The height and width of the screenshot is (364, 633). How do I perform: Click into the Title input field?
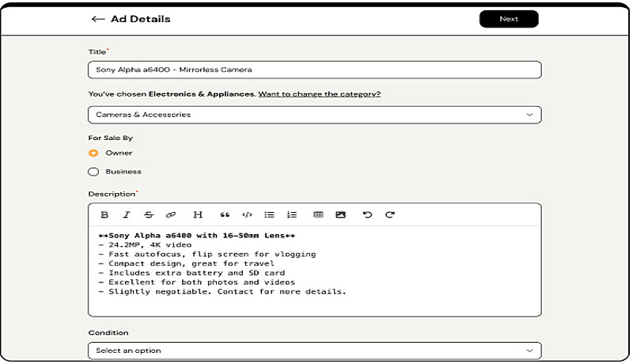[314, 70]
